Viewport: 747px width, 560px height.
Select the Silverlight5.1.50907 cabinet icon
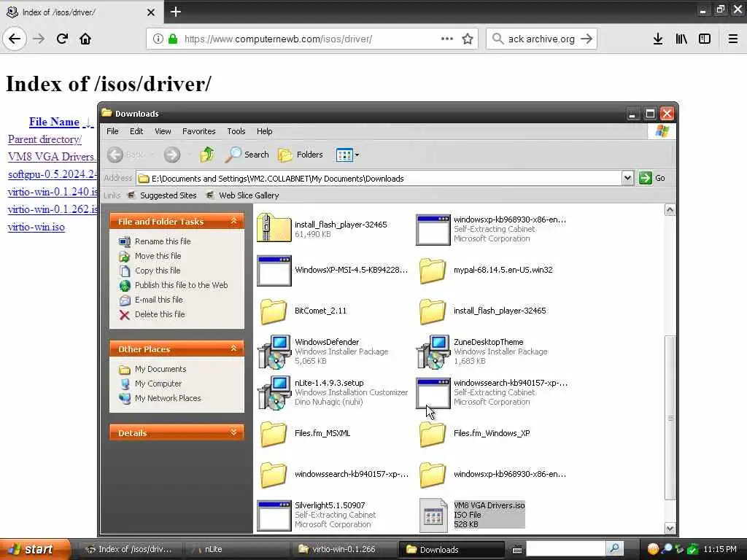pos(274,515)
